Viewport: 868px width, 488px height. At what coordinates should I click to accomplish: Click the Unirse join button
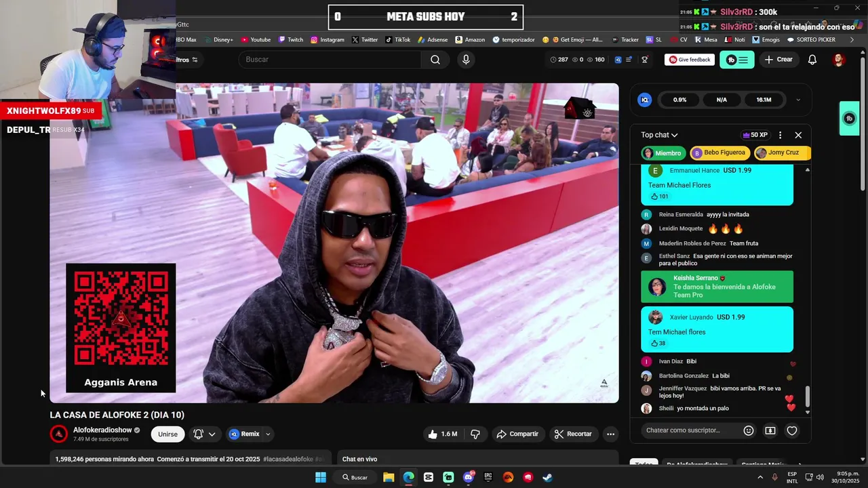coord(167,434)
